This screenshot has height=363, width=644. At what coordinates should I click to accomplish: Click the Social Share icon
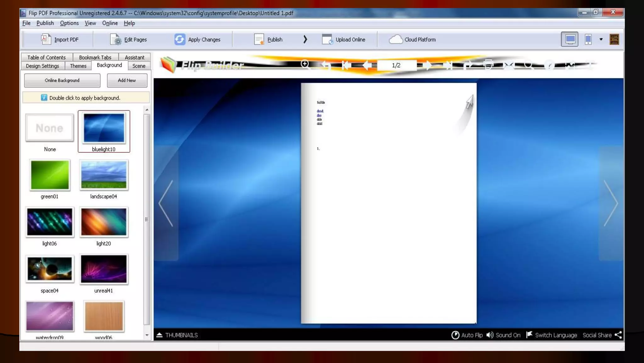coord(618,335)
